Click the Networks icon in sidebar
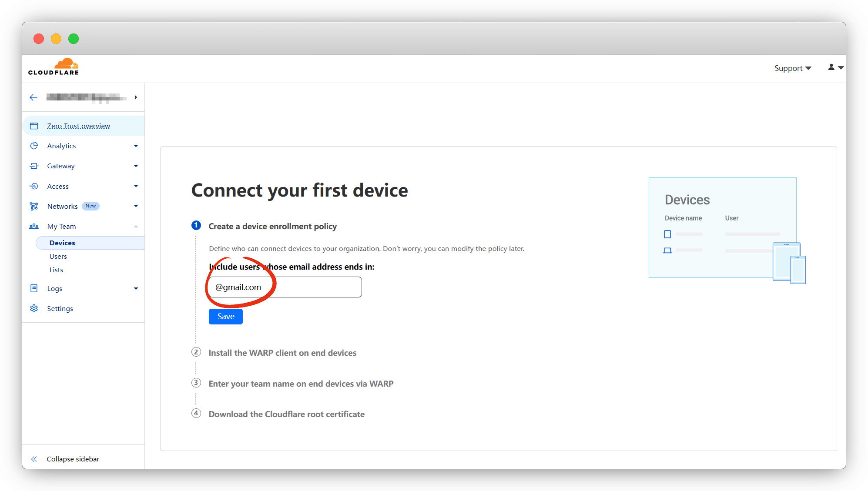 pyautogui.click(x=34, y=206)
